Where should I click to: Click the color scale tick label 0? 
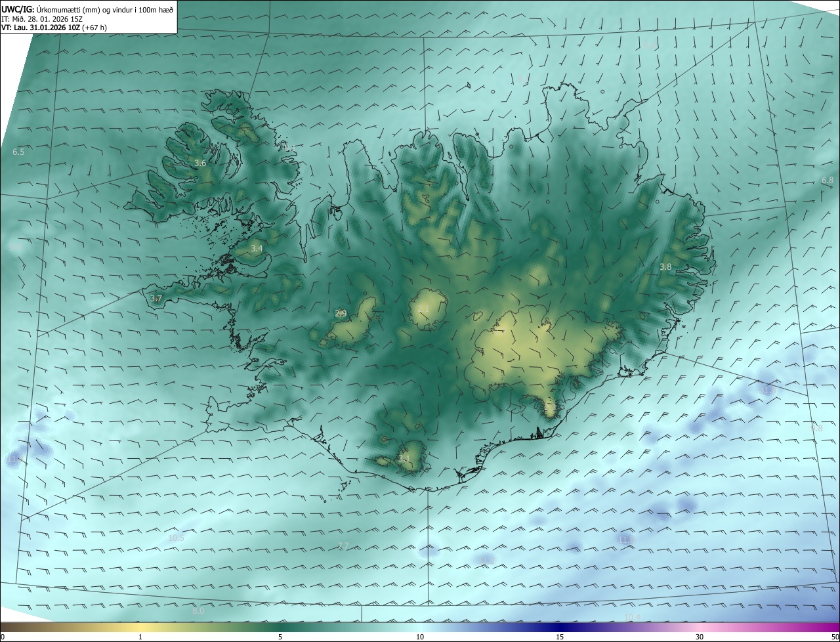pos(3,637)
